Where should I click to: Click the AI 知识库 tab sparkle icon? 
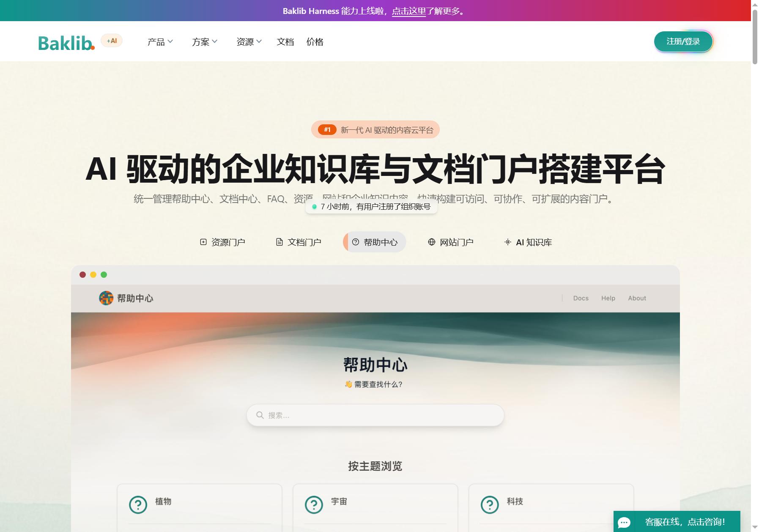[508, 242]
